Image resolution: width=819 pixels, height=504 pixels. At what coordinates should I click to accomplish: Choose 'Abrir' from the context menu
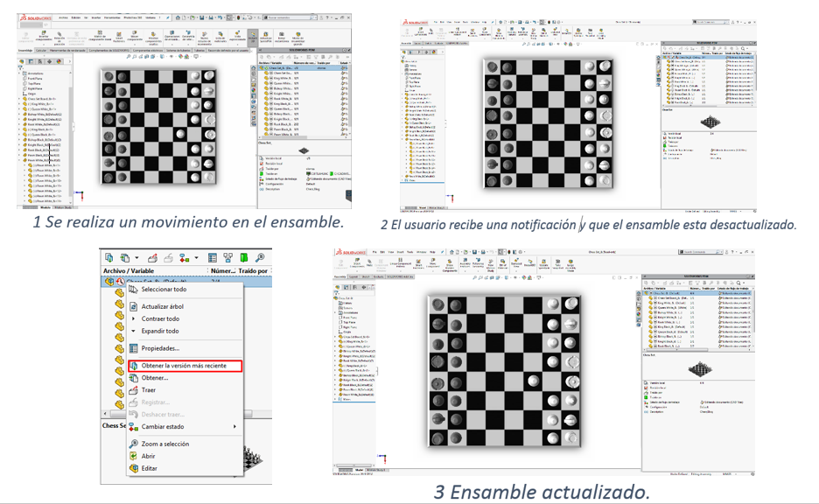click(185, 456)
